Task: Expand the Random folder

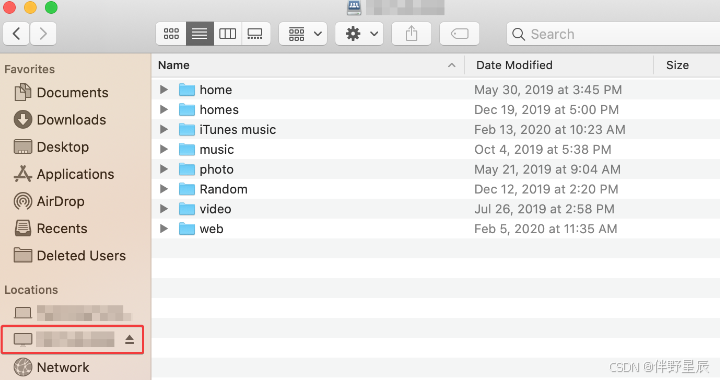Action: (x=163, y=189)
